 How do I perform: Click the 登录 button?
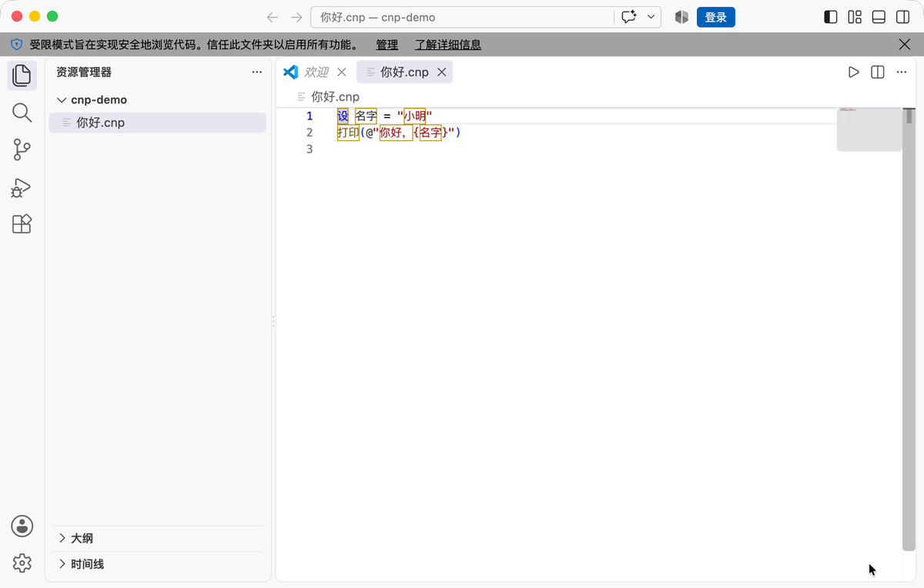click(716, 17)
